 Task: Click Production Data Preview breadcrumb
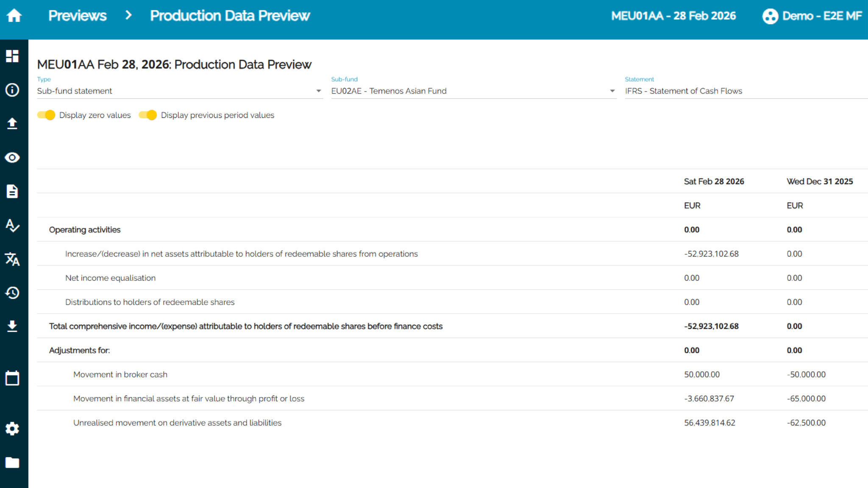coord(230,16)
